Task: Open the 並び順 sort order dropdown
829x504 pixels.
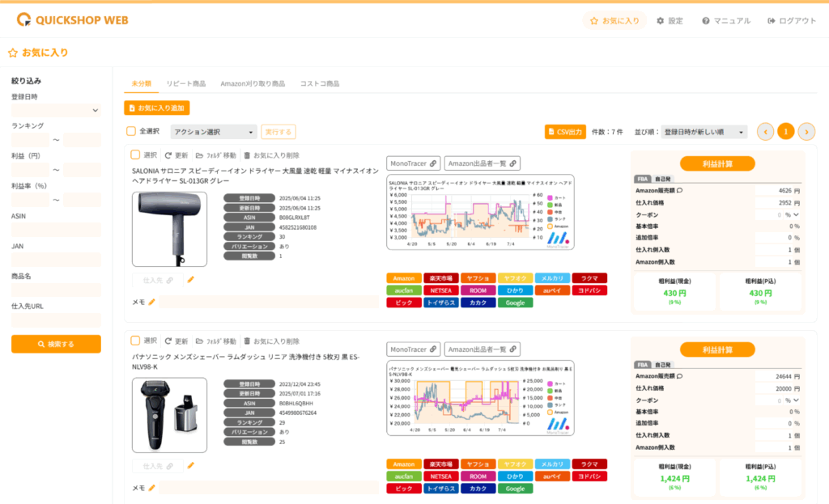Action: (x=704, y=132)
